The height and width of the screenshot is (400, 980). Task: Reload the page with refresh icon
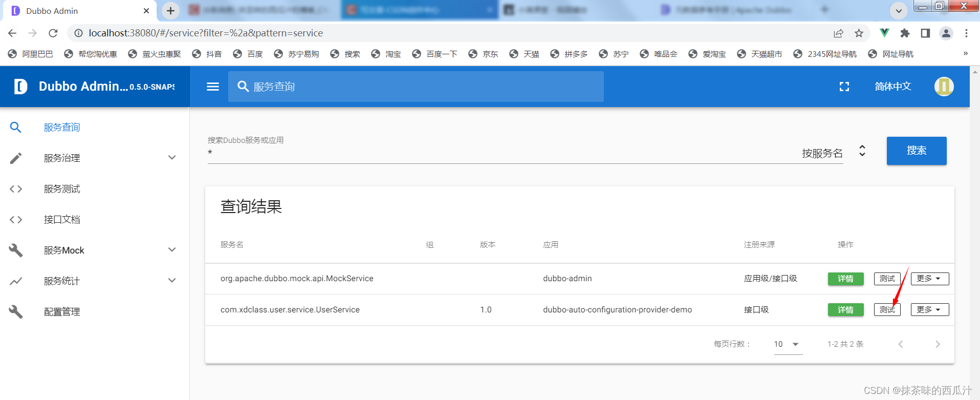click(x=53, y=33)
